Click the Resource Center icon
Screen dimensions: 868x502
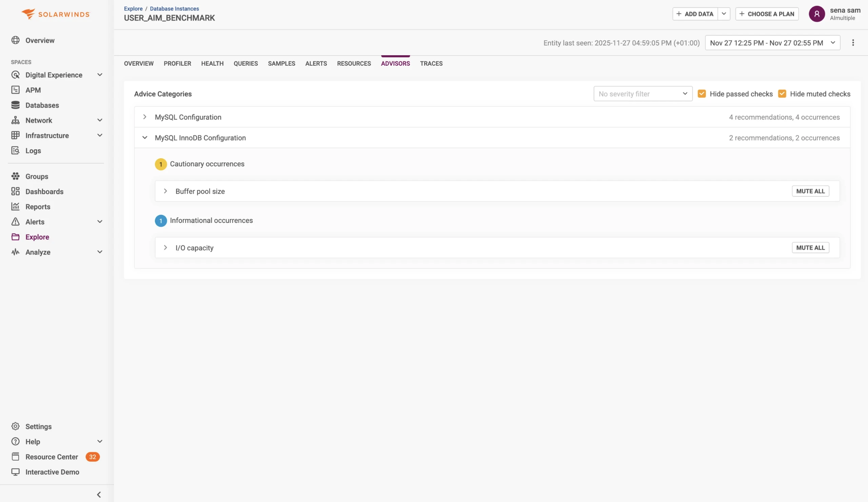[15, 457]
